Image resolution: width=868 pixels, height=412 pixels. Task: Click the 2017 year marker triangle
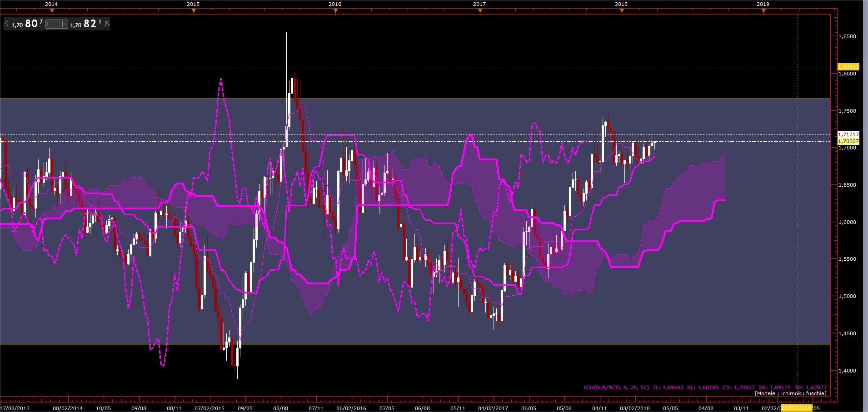[x=480, y=12]
